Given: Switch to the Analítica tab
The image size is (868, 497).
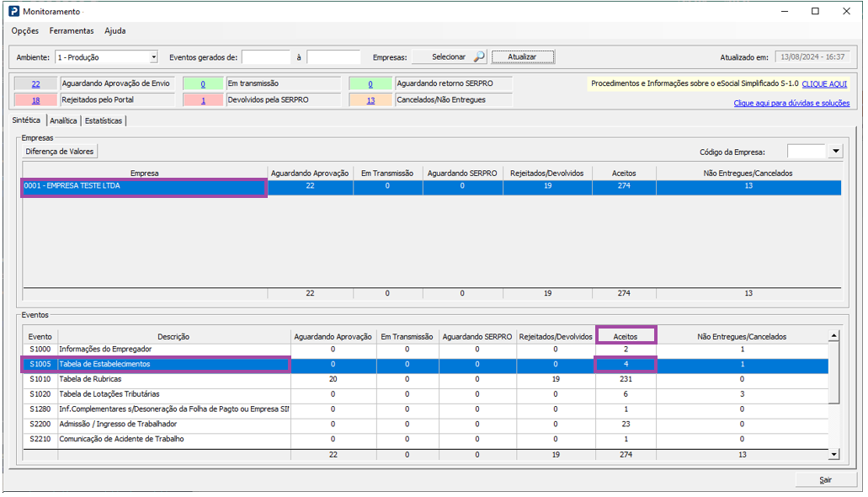Looking at the screenshot, I should pos(63,120).
